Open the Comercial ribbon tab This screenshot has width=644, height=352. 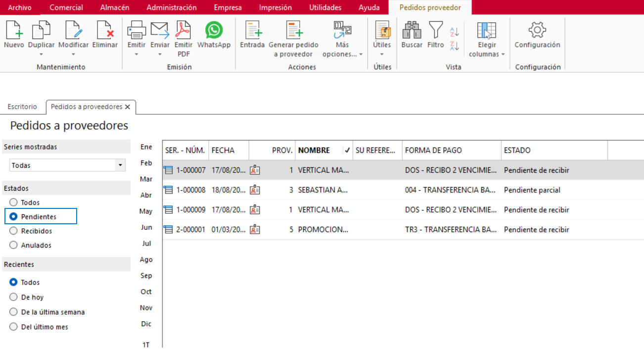click(66, 7)
